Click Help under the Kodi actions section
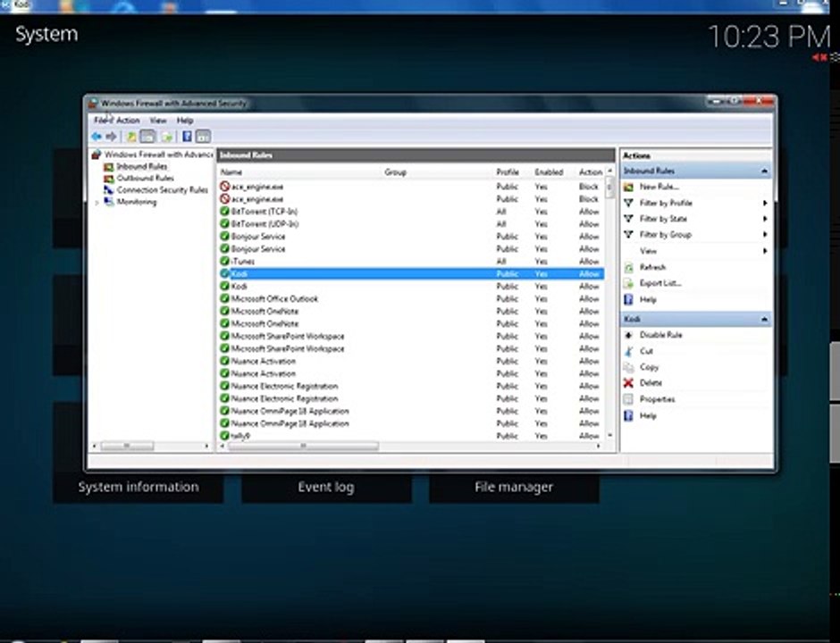 (x=648, y=416)
